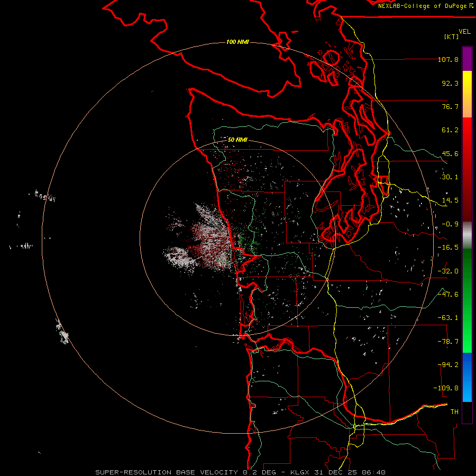Pick the yellow-orange segment of color bar
The width and height of the screenshot is (476, 476).
click(x=467, y=94)
